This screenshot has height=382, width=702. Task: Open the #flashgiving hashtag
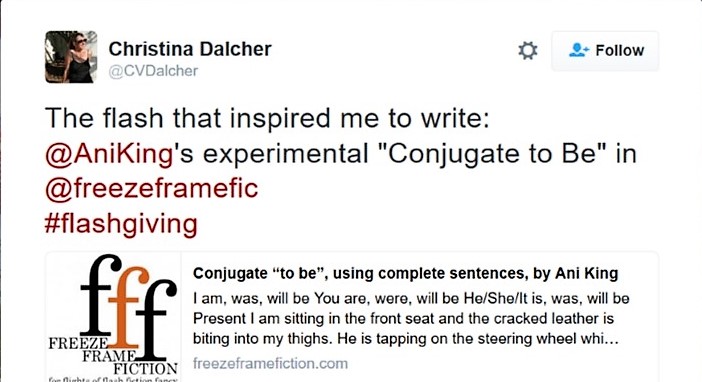tap(121, 223)
